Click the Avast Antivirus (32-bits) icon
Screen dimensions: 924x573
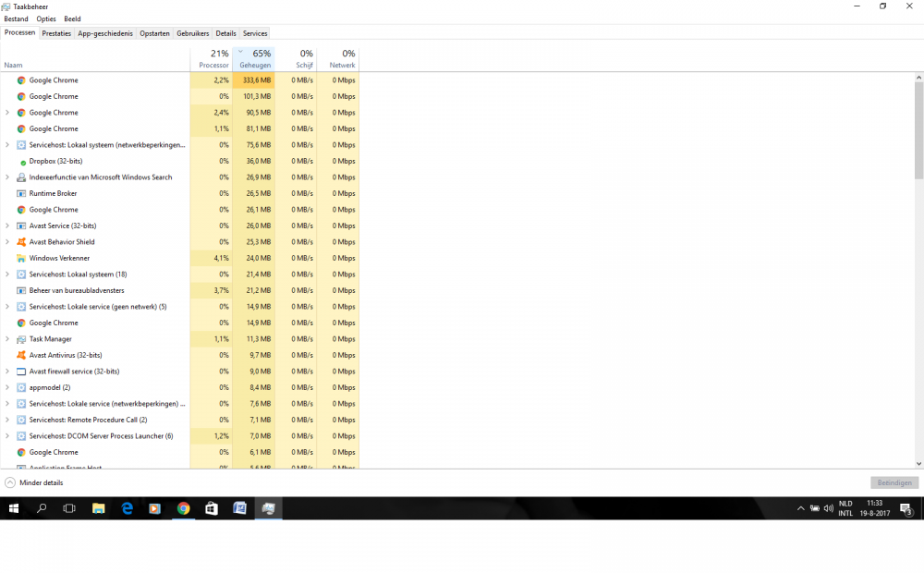click(21, 356)
